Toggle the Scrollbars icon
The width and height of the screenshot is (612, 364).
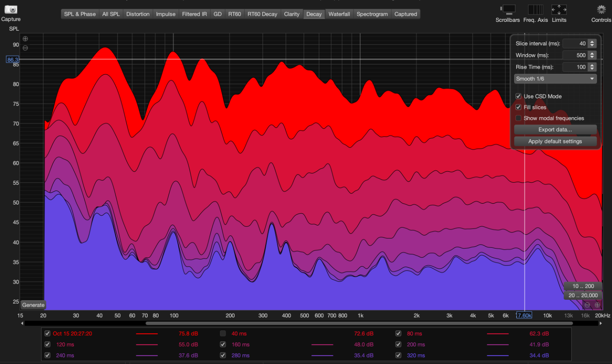click(x=508, y=10)
